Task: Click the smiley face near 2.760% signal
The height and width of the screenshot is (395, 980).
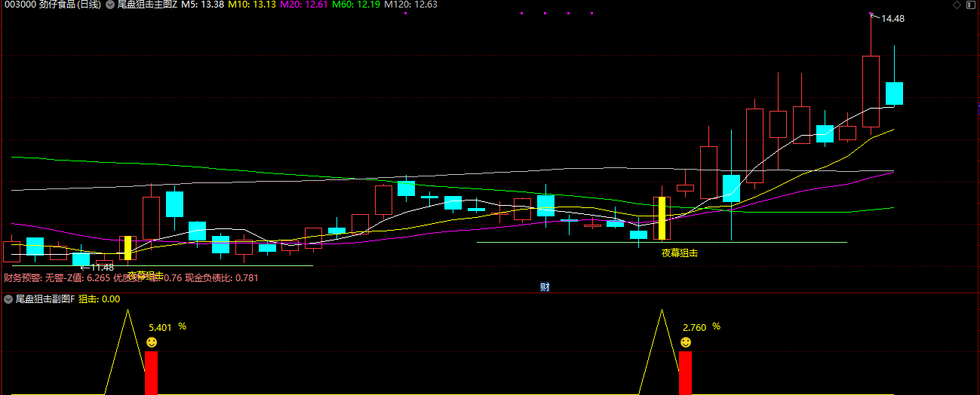Action: (x=685, y=343)
